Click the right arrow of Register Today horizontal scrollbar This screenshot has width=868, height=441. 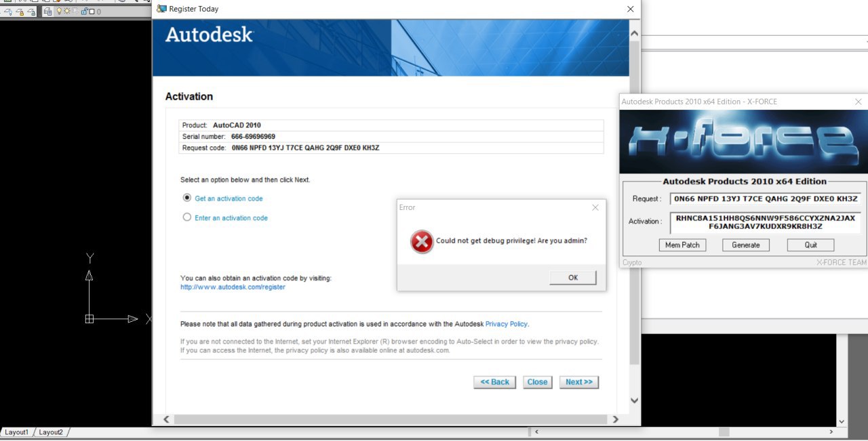click(616, 419)
